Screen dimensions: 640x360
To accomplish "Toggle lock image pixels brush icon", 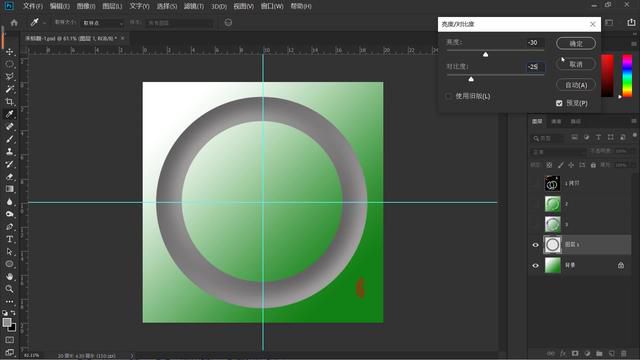I will point(560,165).
